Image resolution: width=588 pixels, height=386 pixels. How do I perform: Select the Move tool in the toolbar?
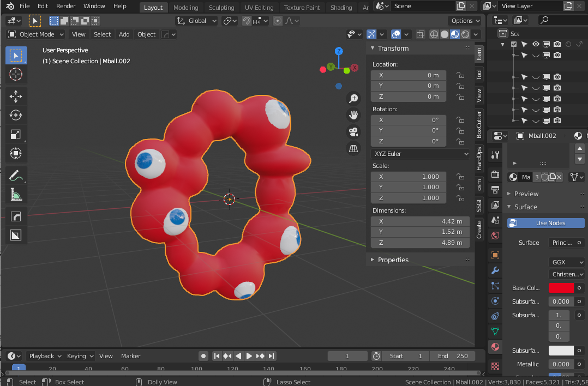pyautogui.click(x=16, y=96)
